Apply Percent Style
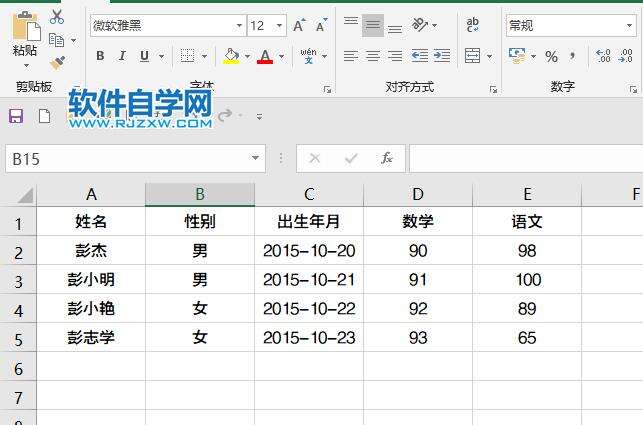Screen dimensions: 643x425 click(551, 56)
